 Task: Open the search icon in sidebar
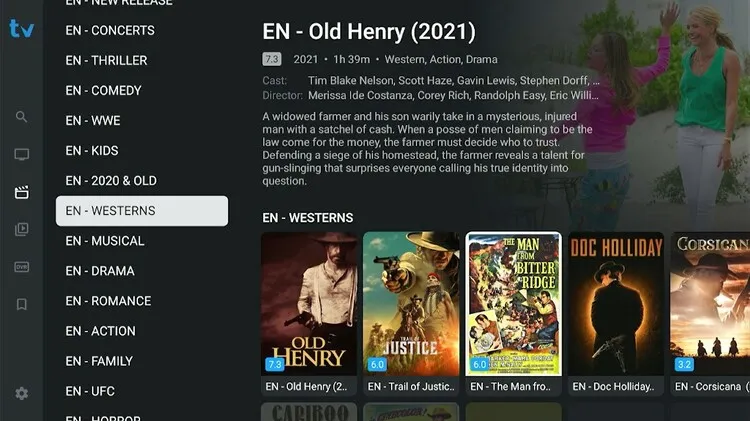22,117
